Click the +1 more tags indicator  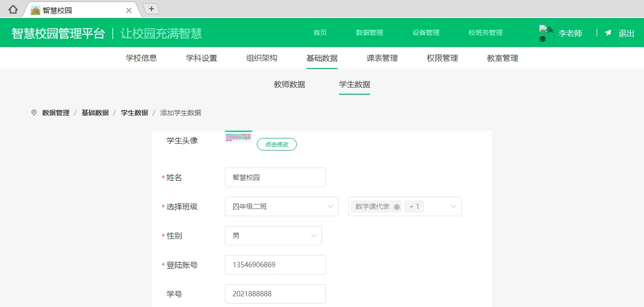click(x=414, y=206)
